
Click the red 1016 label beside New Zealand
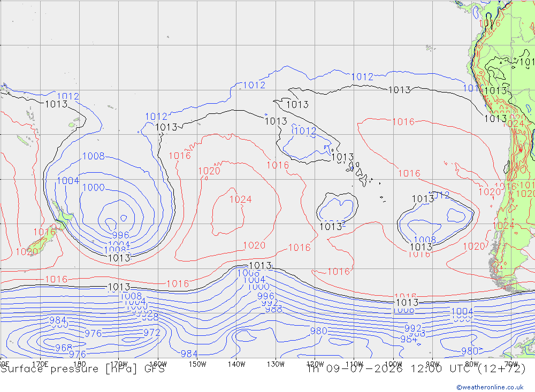pyautogui.click(x=44, y=232)
